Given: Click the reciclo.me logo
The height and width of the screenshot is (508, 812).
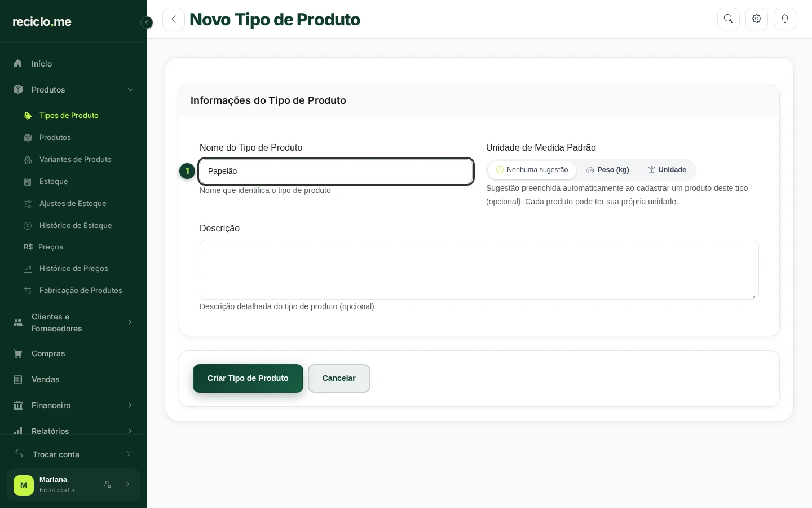Looking at the screenshot, I should pos(42,21).
